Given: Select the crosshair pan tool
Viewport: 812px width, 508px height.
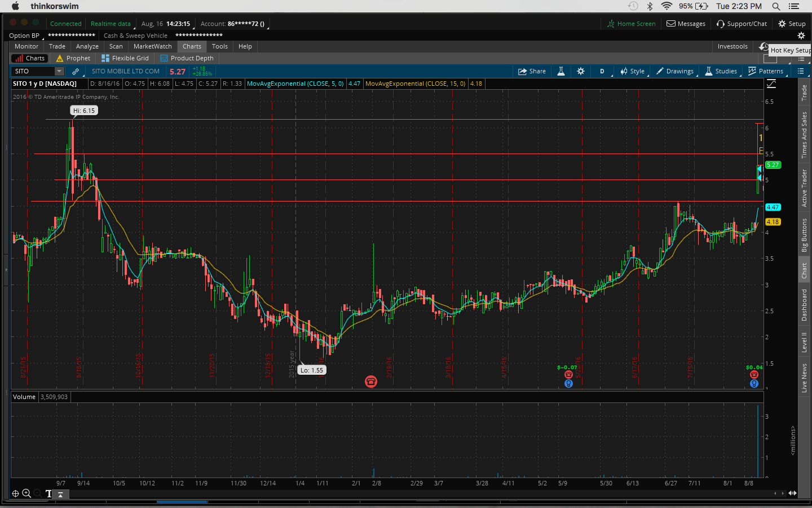Looking at the screenshot, I should (x=15, y=493).
